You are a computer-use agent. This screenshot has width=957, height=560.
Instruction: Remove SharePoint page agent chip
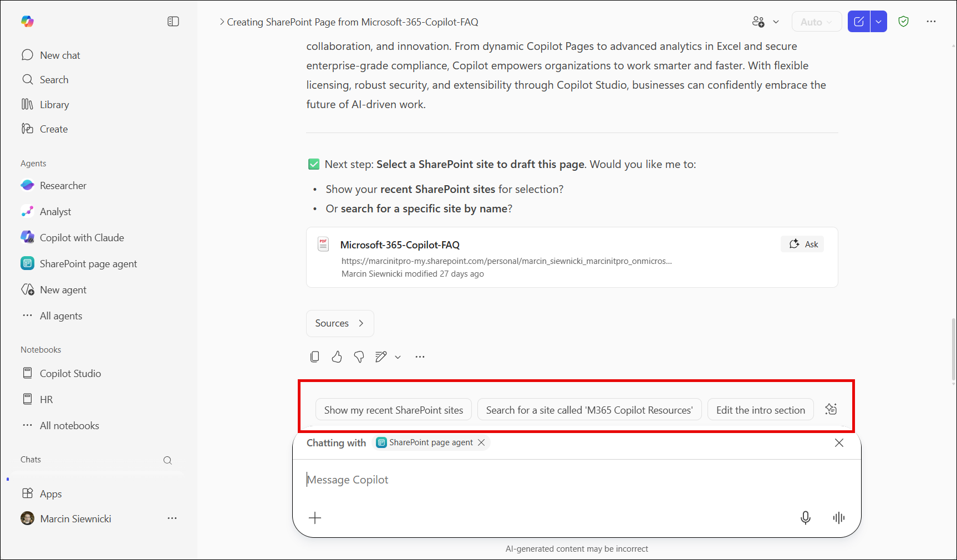(x=481, y=442)
